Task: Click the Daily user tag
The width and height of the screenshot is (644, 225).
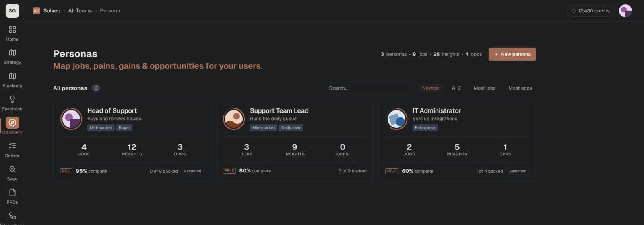Action: click(x=291, y=128)
